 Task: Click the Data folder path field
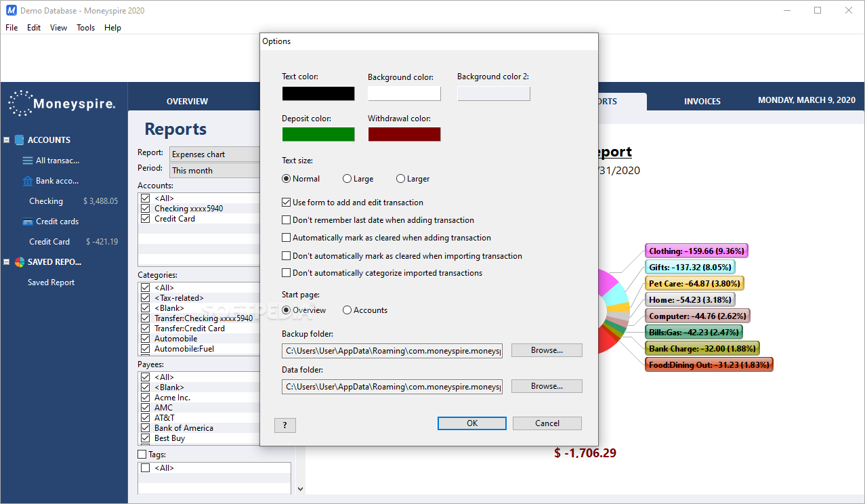pos(392,386)
